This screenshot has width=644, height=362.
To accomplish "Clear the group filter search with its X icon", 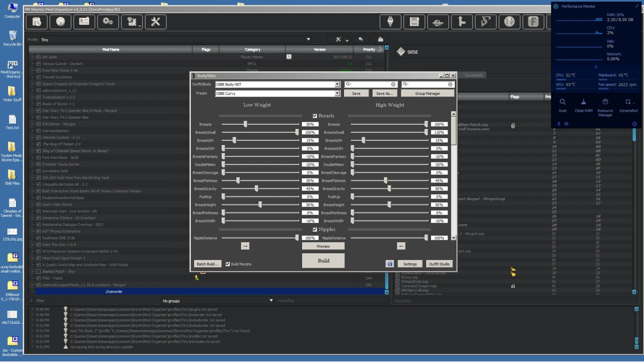I will coord(450,84).
